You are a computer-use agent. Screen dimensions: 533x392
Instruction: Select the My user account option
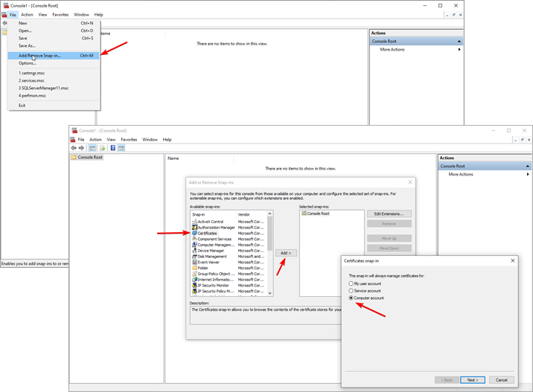pyautogui.click(x=351, y=283)
